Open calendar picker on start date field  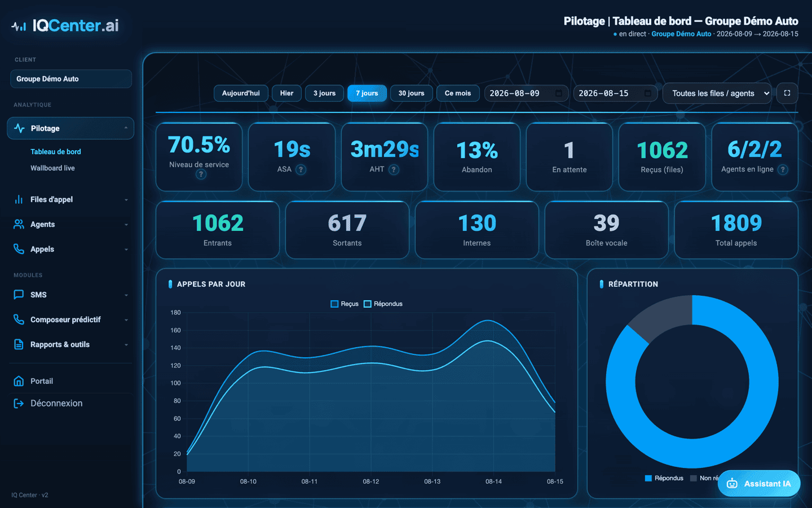[x=559, y=93]
